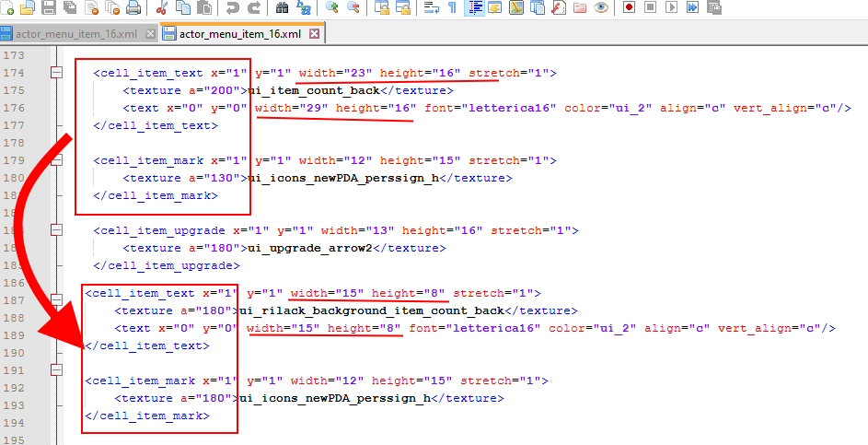This screenshot has width=868, height=445.
Task: Play back the recorded macro
Action: pyautogui.click(x=672, y=7)
